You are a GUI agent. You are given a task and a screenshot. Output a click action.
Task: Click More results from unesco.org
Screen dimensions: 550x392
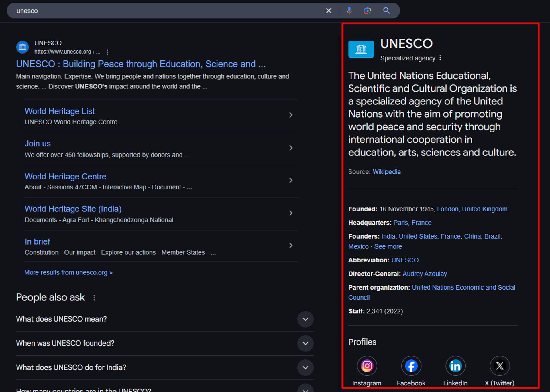tap(68, 272)
